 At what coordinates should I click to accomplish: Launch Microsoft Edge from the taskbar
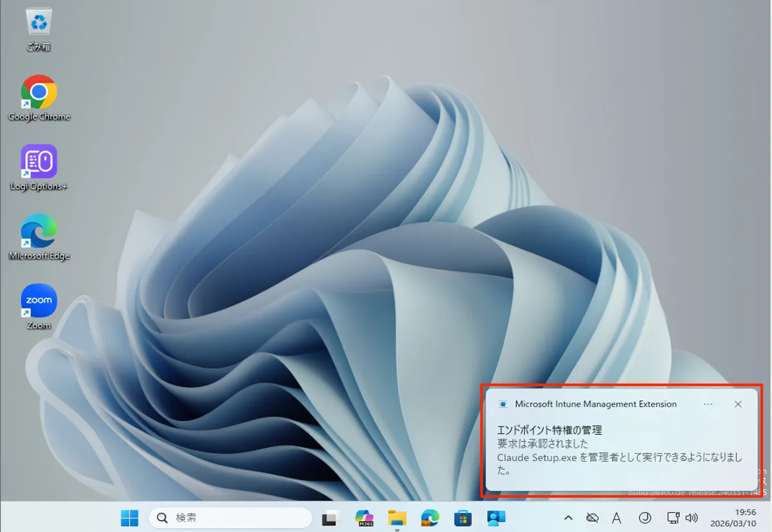tap(430, 518)
